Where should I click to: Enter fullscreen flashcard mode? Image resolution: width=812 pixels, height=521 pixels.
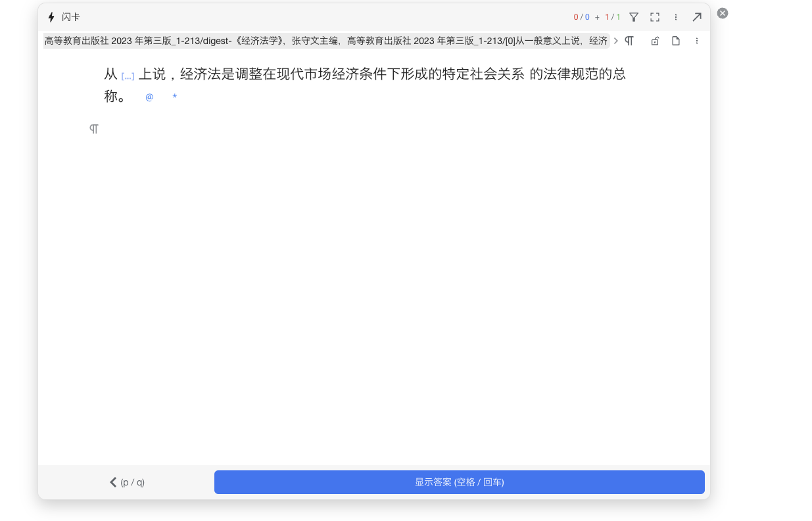tap(654, 16)
